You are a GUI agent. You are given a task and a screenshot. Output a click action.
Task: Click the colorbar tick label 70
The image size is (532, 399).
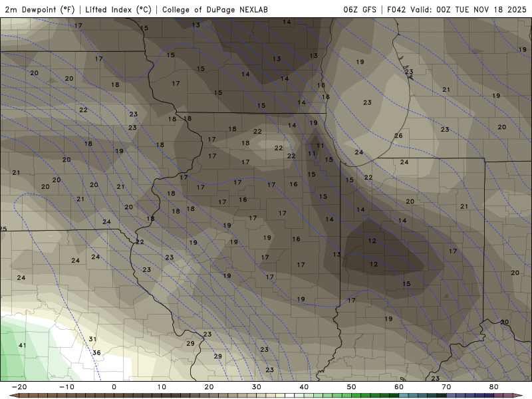tap(446, 387)
